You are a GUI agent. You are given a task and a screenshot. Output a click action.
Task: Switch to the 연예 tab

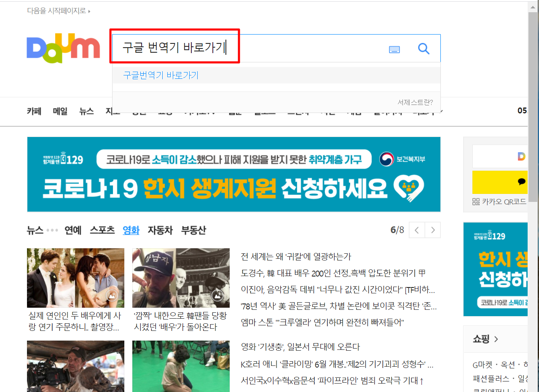72,230
